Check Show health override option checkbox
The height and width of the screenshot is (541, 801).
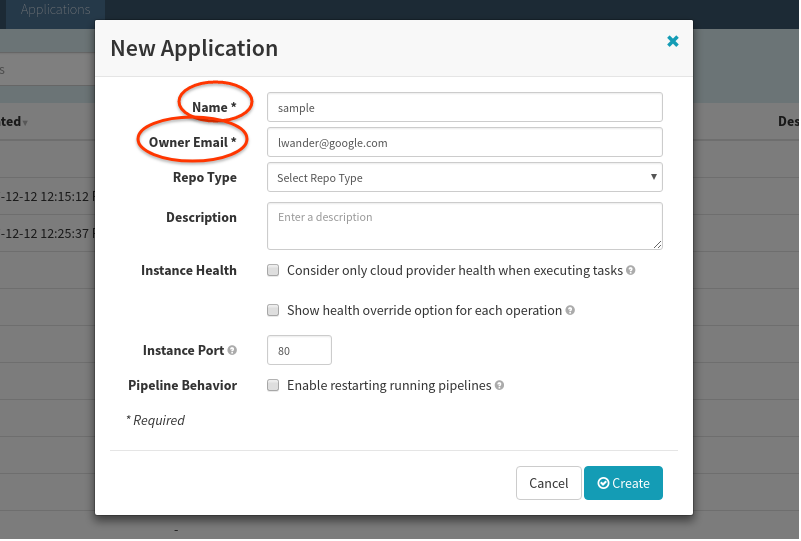[273, 310]
